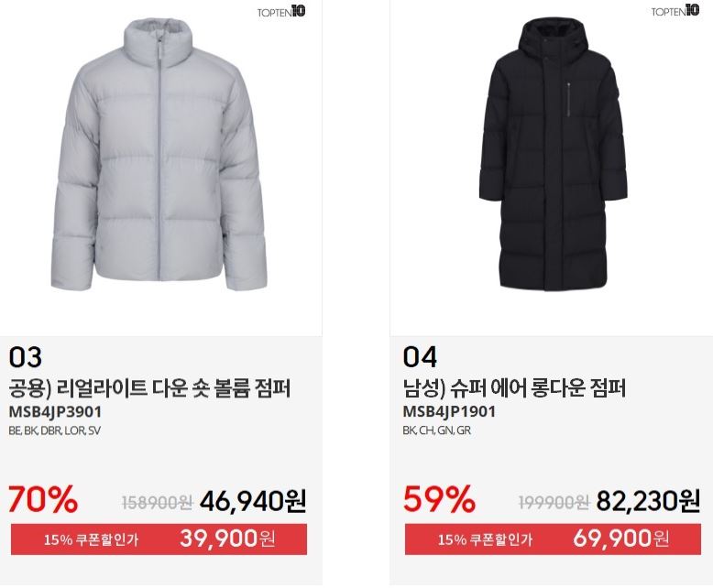Click the 59% discount label

pos(439,499)
